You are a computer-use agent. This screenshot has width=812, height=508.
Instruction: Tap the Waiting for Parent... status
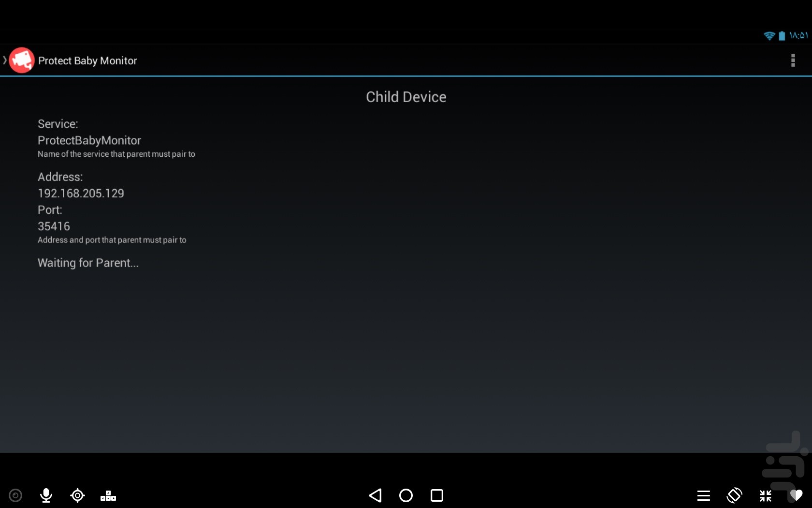pos(88,263)
